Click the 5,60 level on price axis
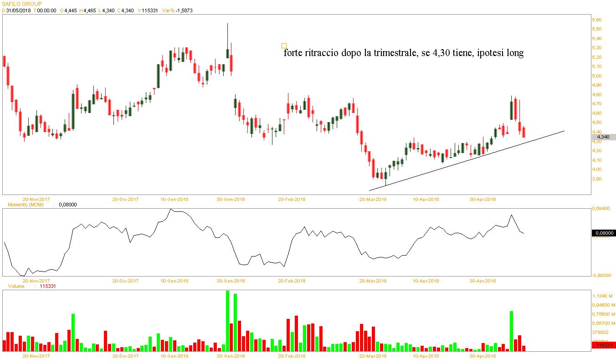The height and width of the screenshot is (364, 616). click(x=596, y=20)
